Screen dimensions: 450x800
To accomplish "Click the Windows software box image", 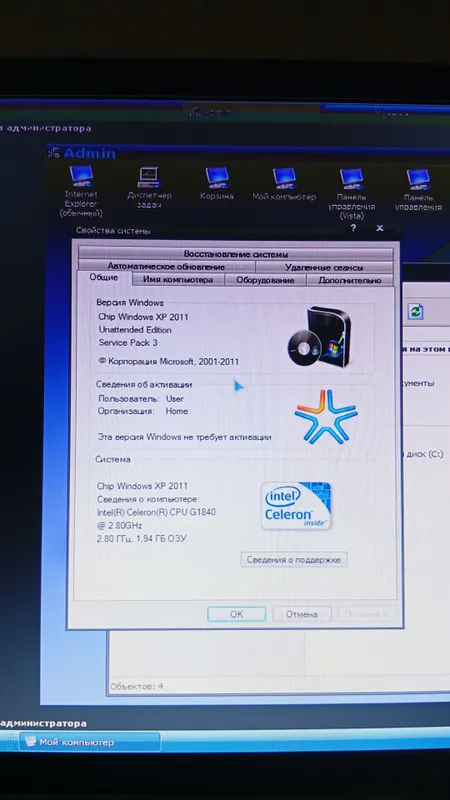I will pos(320,337).
